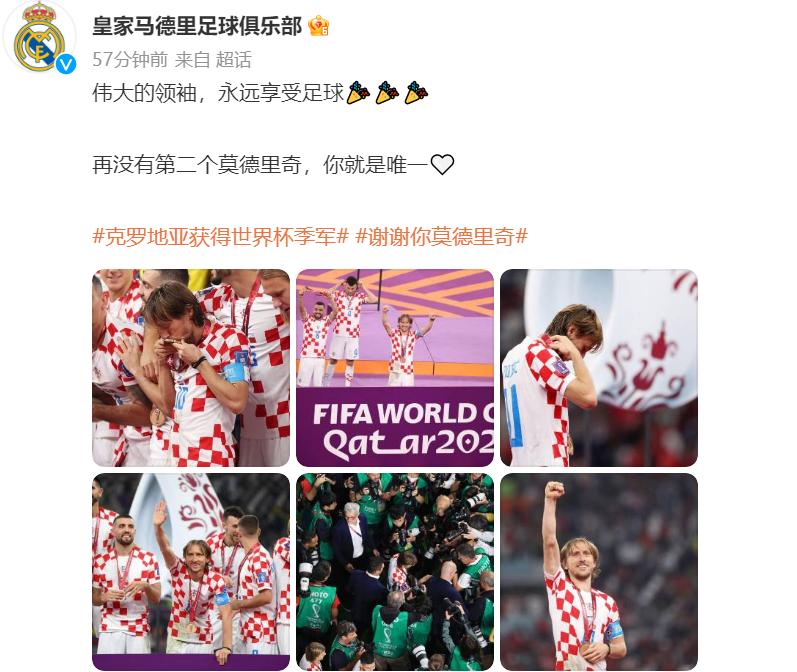Click the post text 伟大的领袖，永远享受足球
797x672 pixels.
pos(219,93)
